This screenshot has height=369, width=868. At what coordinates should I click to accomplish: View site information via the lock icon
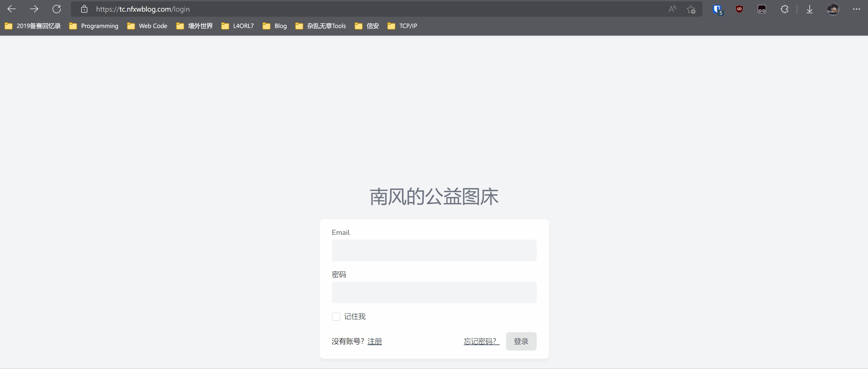pos(84,9)
